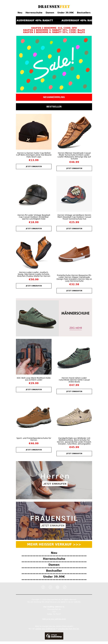Click the red NEUANKÖMMLING button

[x=54, y=97]
